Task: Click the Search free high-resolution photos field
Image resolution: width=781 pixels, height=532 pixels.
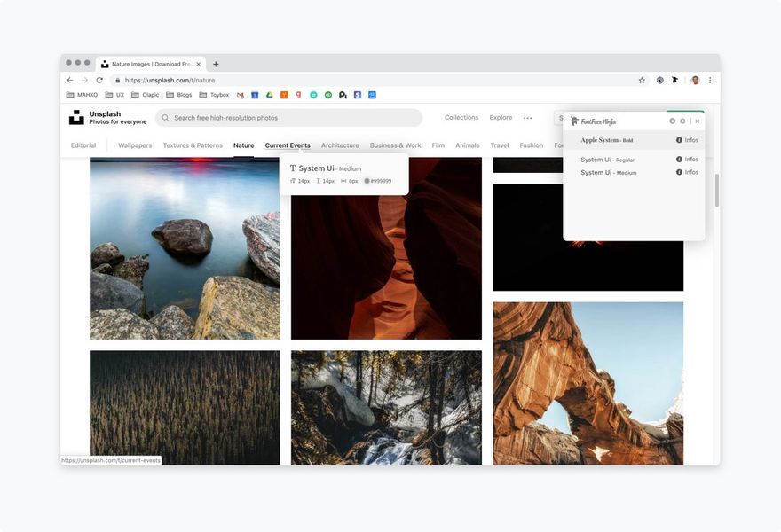Action: click(x=289, y=118)
